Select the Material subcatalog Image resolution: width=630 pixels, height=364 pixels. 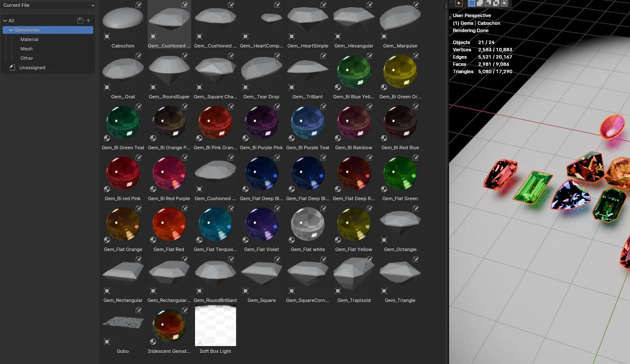30,39
